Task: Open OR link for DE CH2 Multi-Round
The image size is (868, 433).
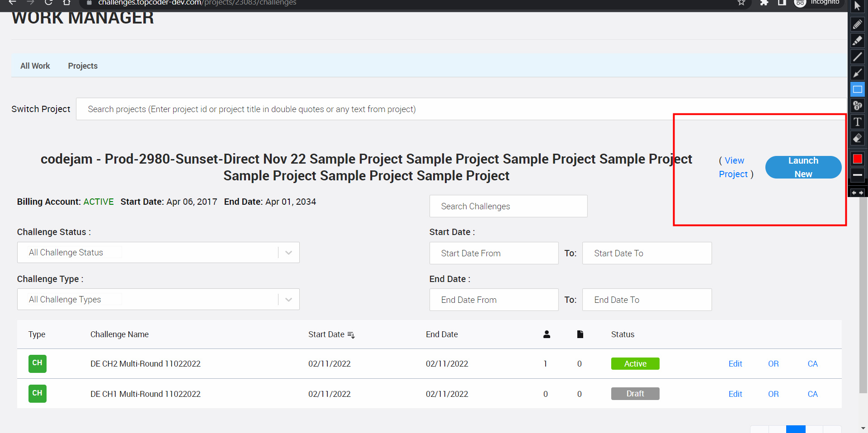Action: click(774, 364)
